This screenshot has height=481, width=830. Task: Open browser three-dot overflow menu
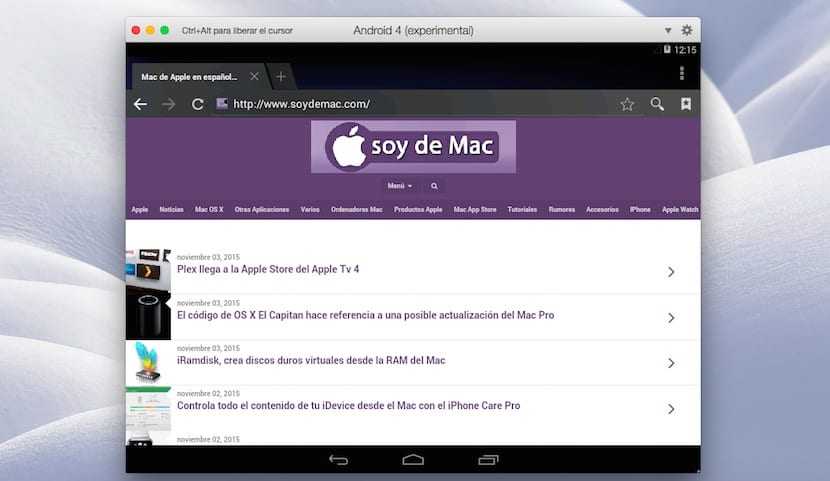[x=681, y=74]
